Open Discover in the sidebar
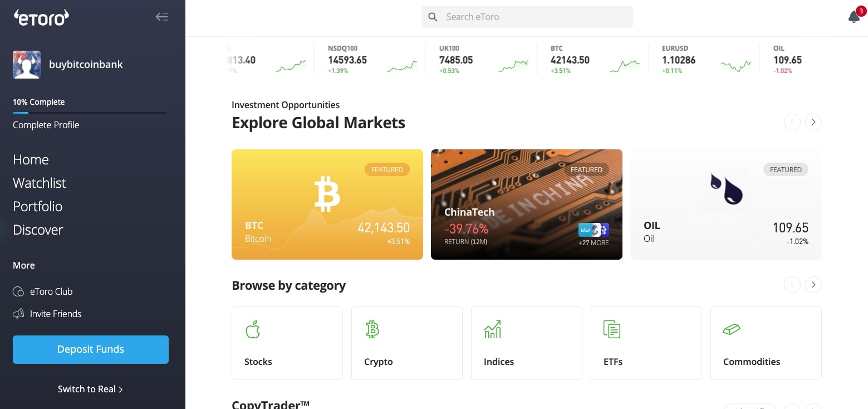 tap(38, 230)
